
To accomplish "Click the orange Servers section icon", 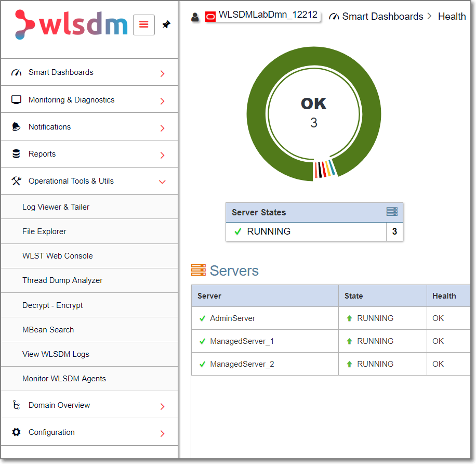I will point(199,270).
